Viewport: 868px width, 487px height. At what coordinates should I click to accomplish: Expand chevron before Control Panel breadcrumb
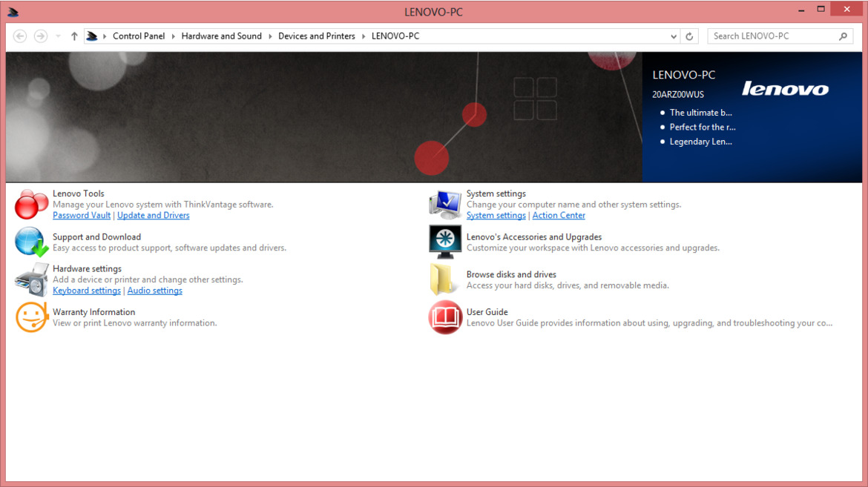click(105, 36)
